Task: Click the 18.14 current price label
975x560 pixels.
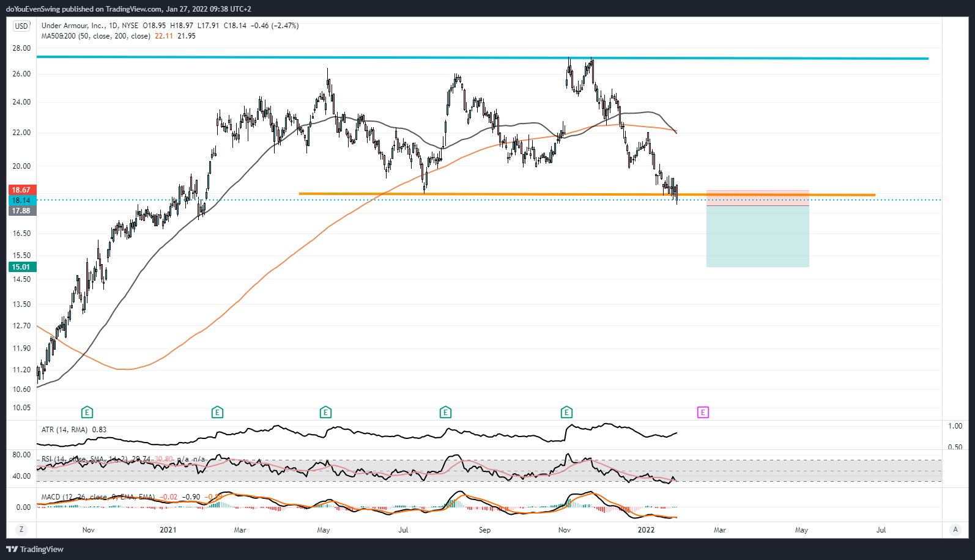Action: pyautogui.click(x=21, y=201)
